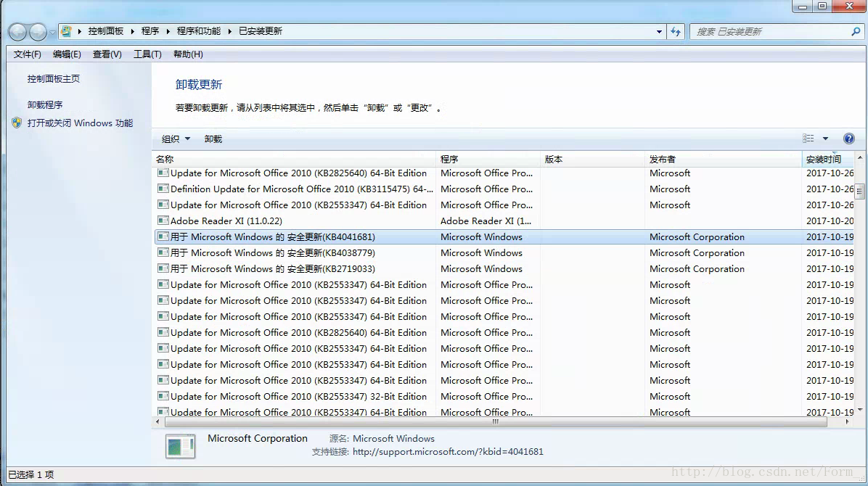
Task: Click the icon beside the KB2719033 security update
Action: (x=163, y=268)
